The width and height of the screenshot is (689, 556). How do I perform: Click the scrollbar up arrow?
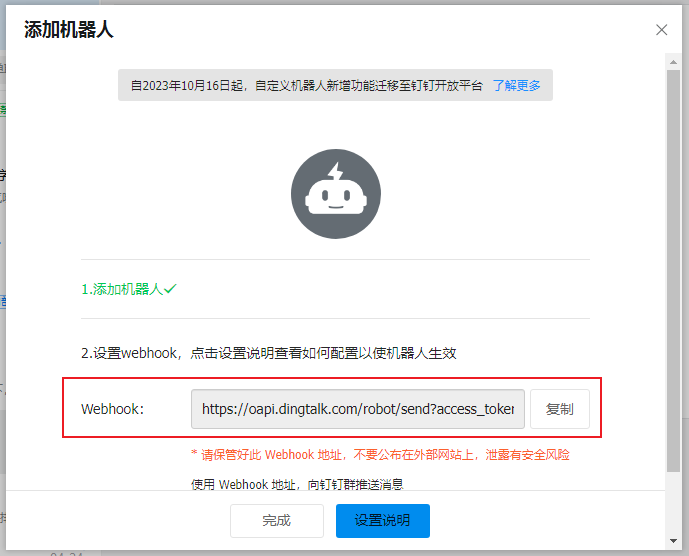tap(673, 62)
